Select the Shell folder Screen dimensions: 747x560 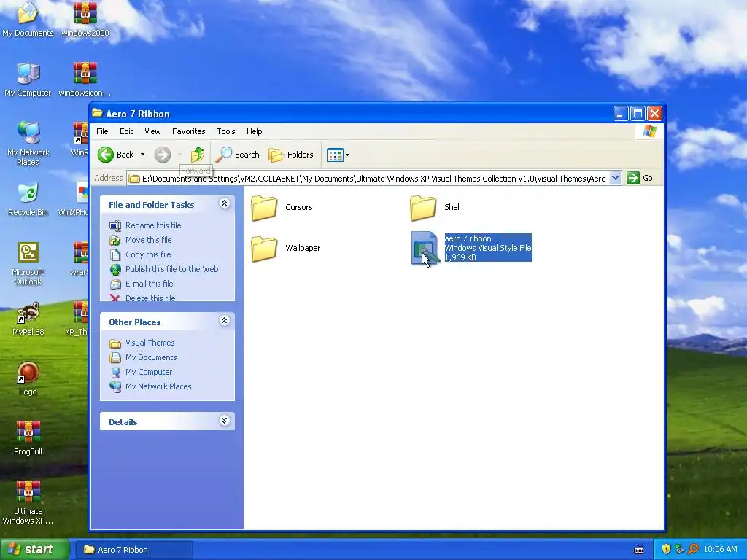click(436, 207)
